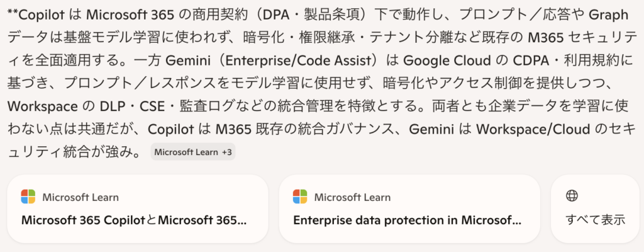This screenshot has height=252, width=644.
Task: Click the globe icon above すべて表示
Action: pos(572,196)
